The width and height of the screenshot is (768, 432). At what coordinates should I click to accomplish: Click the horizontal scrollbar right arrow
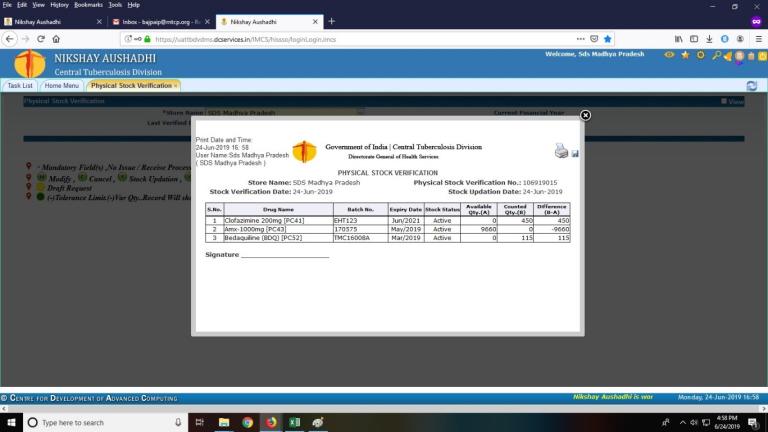pos(764,408)
